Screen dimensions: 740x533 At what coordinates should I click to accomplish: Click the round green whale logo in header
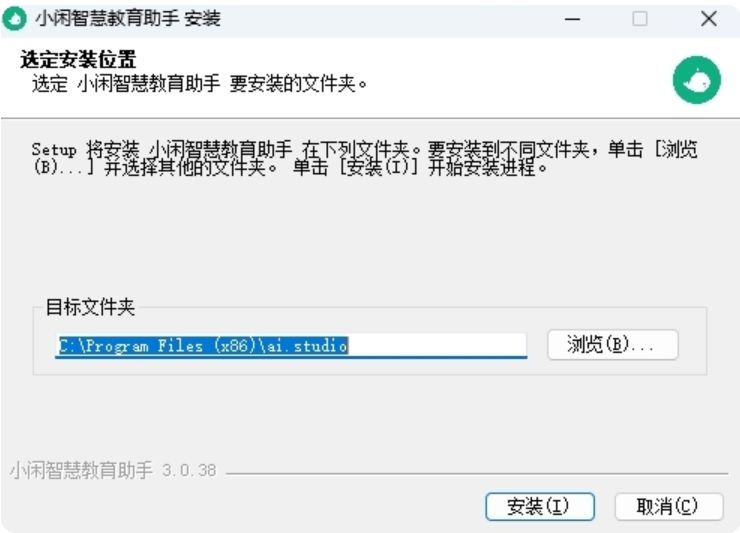[697, 80]
